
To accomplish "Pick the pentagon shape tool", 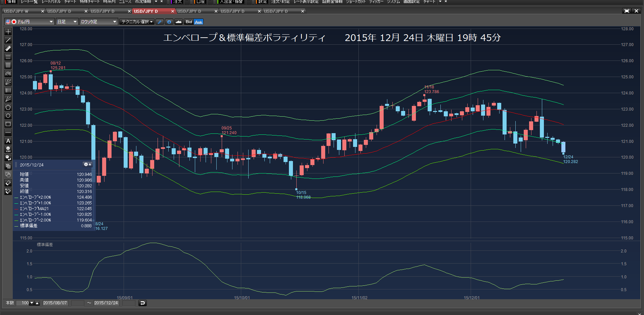I will (x=8, y=107).
